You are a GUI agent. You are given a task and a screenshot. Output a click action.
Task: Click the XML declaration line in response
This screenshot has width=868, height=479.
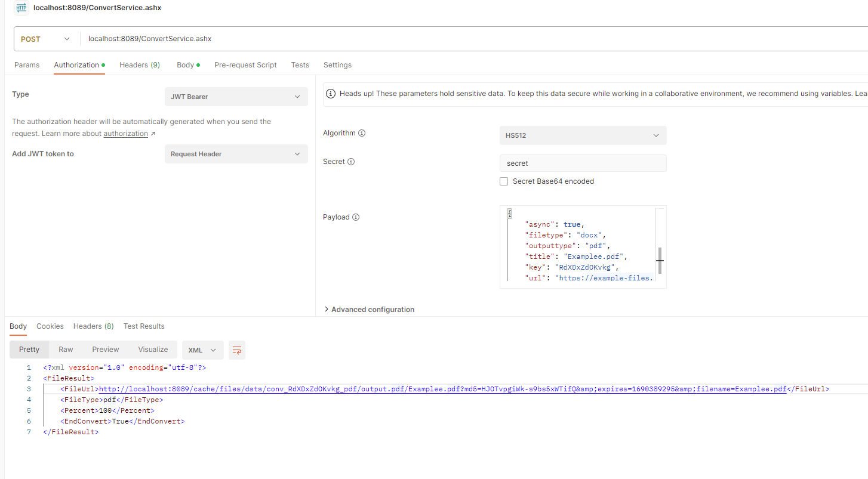click(x=124, y=367)
